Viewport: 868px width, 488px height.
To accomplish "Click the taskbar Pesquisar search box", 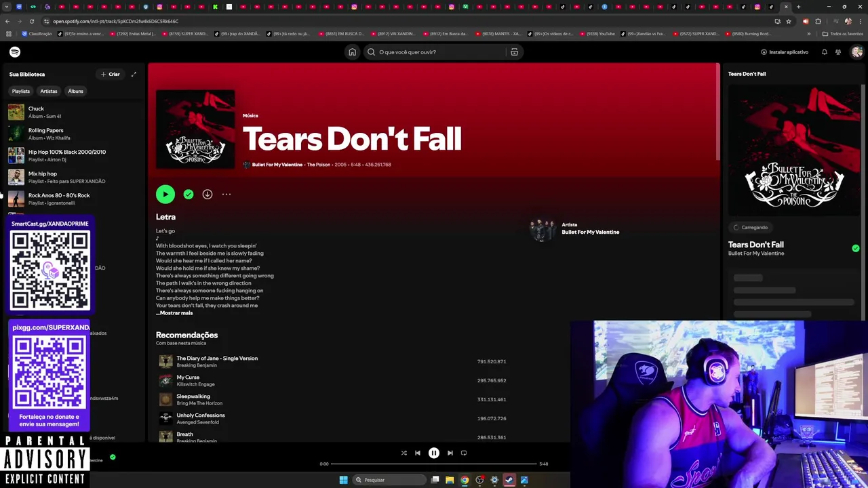I will click(389, 480).
